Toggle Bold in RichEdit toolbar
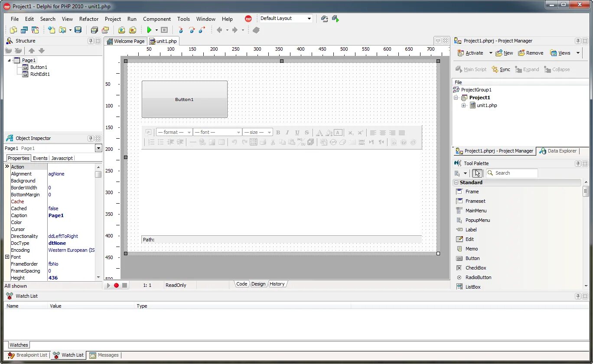The height and width of the screenshot is (364, 593). click(278, 133)
